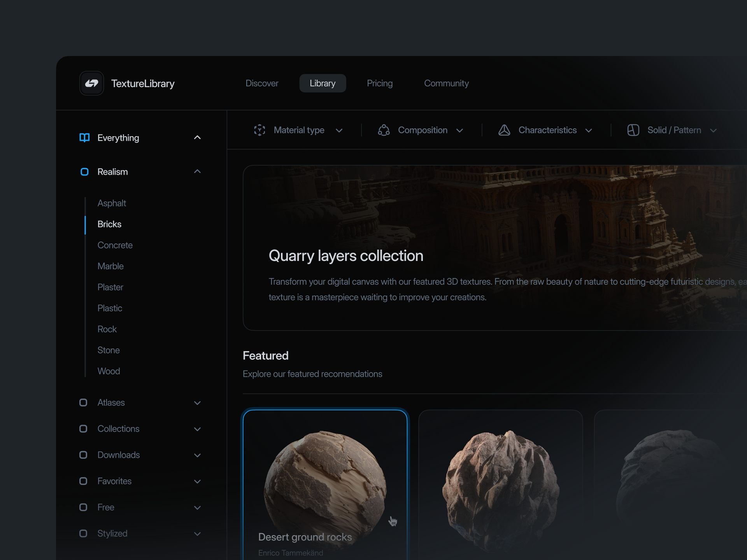Choose Wood in the Realism list

coord(109,371)
